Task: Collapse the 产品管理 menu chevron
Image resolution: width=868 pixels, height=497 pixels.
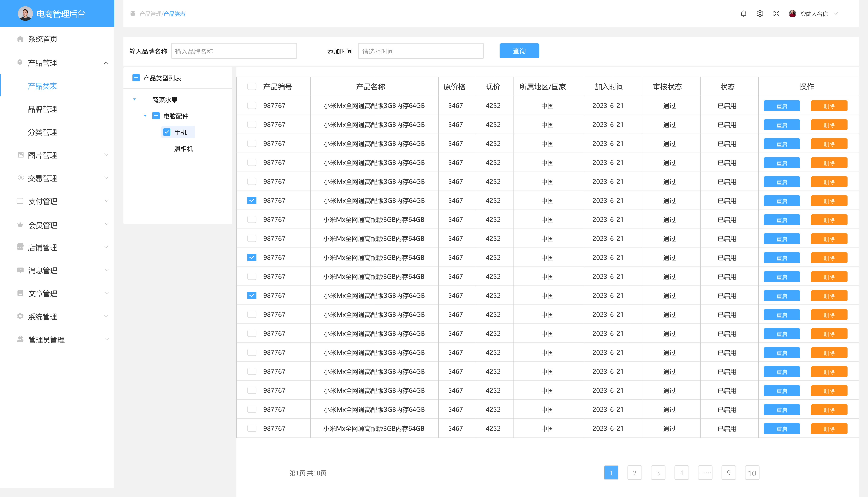Action: point(106,63)
